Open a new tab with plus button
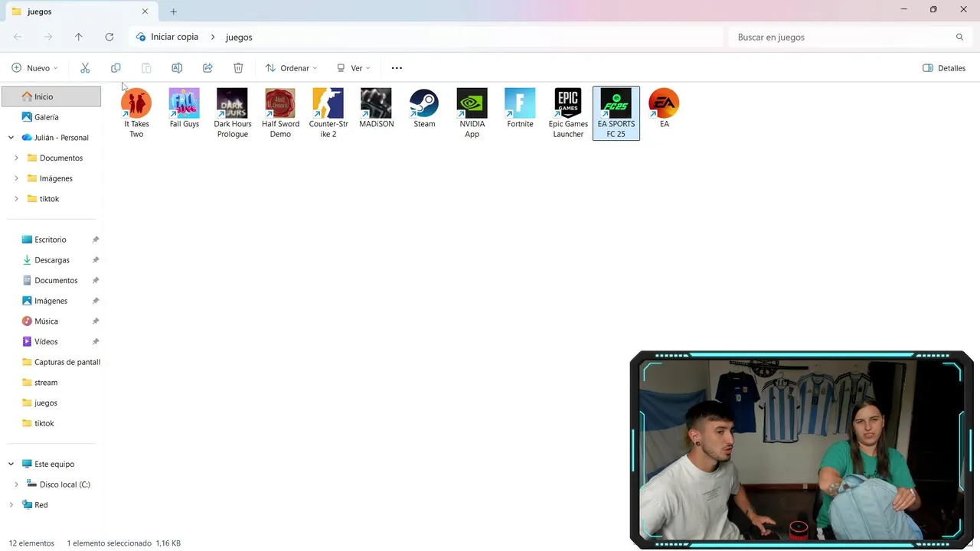Image resolution: width=980 pixels, height=551 pixels. 174,11
